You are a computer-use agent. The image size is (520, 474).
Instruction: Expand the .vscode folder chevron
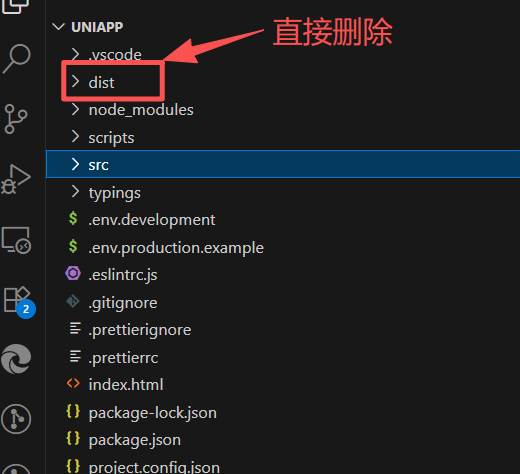click(x=76, y=54)
